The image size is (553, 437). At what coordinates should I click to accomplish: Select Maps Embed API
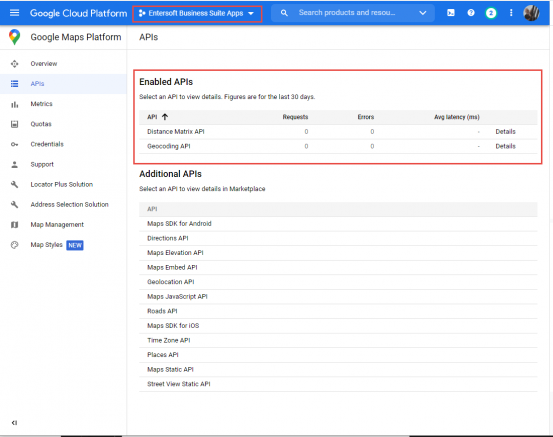point(338,267)
